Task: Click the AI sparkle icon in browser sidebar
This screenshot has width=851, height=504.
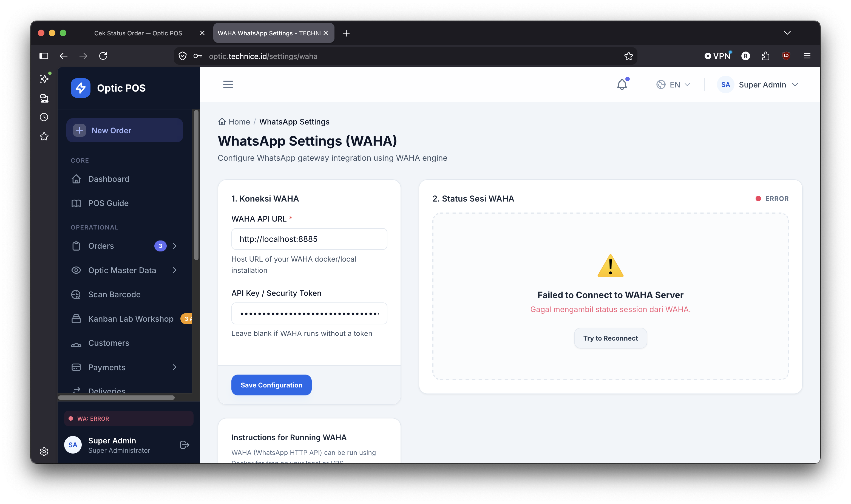Action: 44,78
